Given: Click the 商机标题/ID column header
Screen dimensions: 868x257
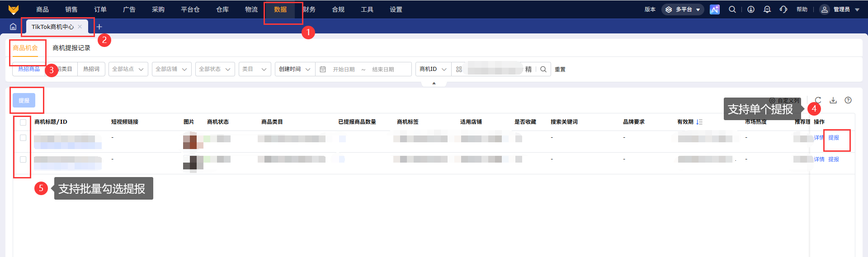Looking at the screenshot, I should [51, 122].
